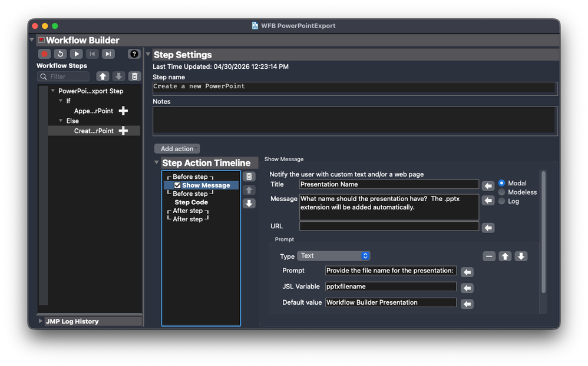
Task: Open Workflow Builder help question mark
Action: 134,54
